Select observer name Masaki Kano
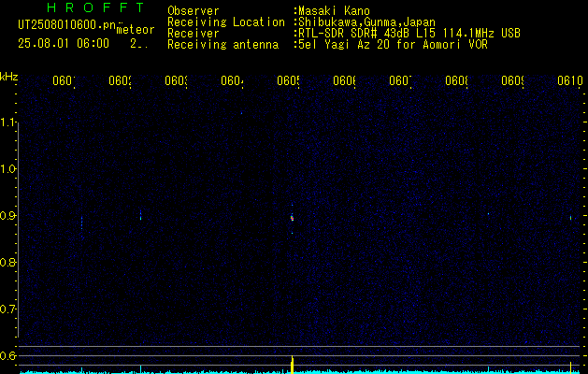Viewport: 588px width, 374px height. [334, 11]
